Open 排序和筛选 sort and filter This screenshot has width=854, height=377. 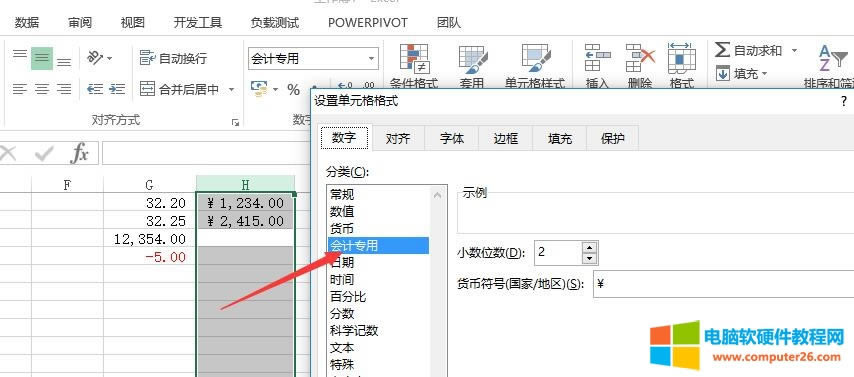[x=829, y=65]
